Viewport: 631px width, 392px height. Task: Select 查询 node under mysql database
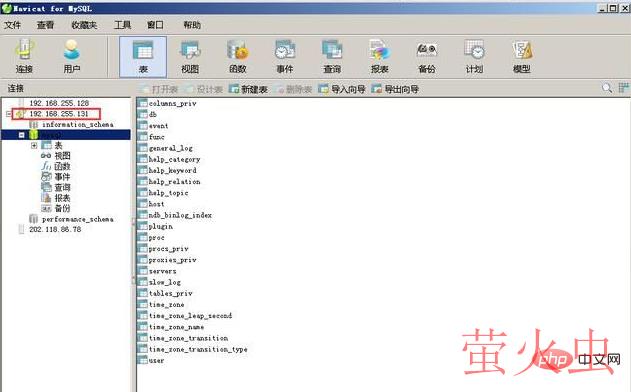[x=62, y=187]
